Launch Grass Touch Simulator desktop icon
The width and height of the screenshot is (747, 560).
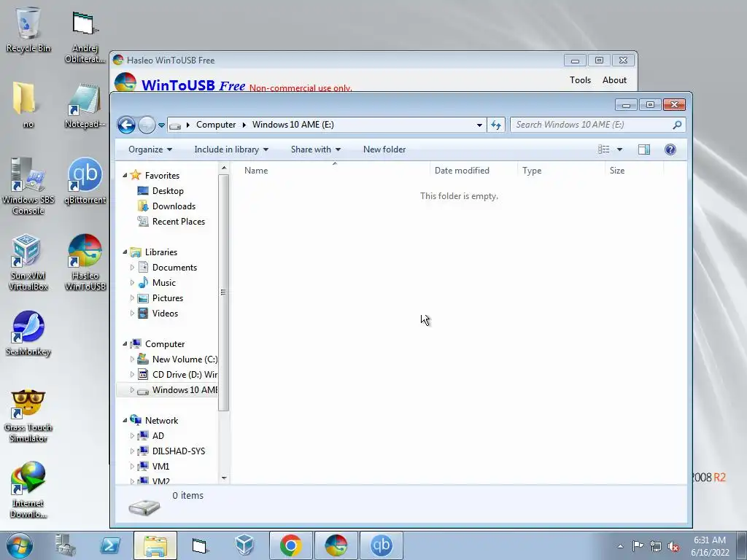28,416
